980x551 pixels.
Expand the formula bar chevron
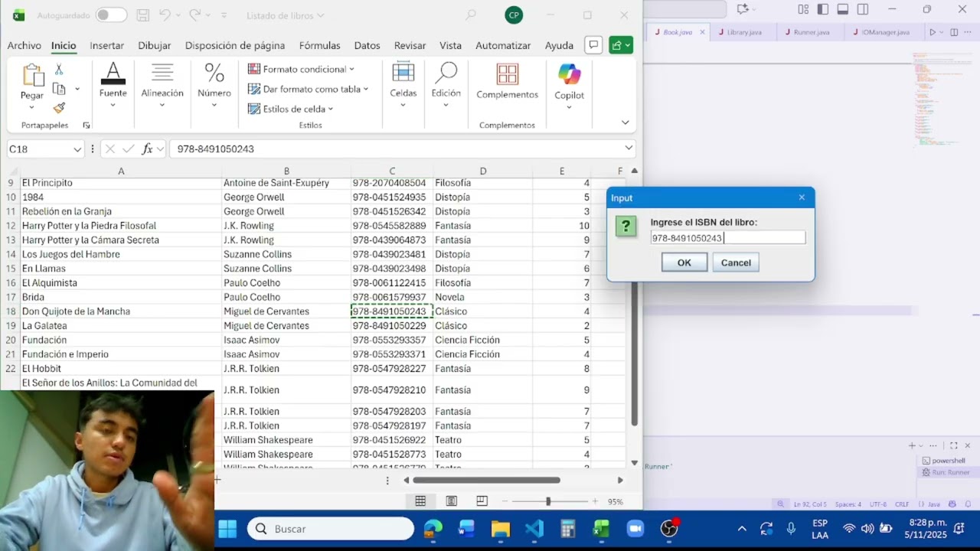(x=629, y=148)
